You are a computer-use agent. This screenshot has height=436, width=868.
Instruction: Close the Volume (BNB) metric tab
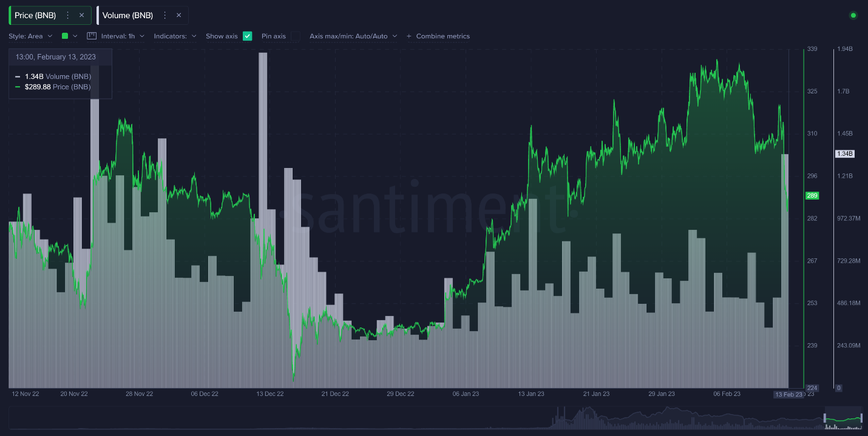coord(178,15)
